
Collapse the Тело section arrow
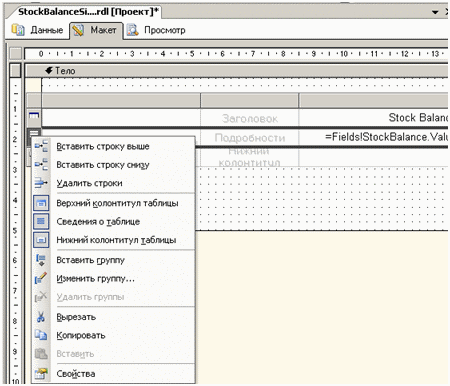(x=49, y=70)
